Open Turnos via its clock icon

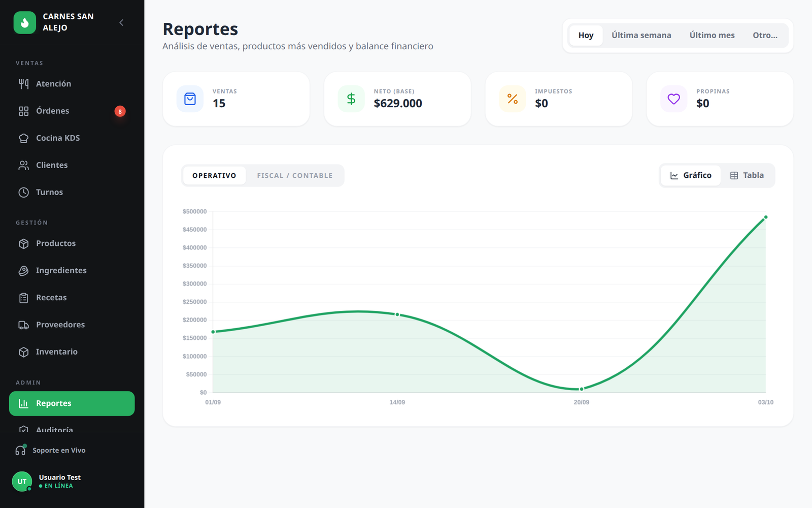pyautogui.click(x=24, y=192)
